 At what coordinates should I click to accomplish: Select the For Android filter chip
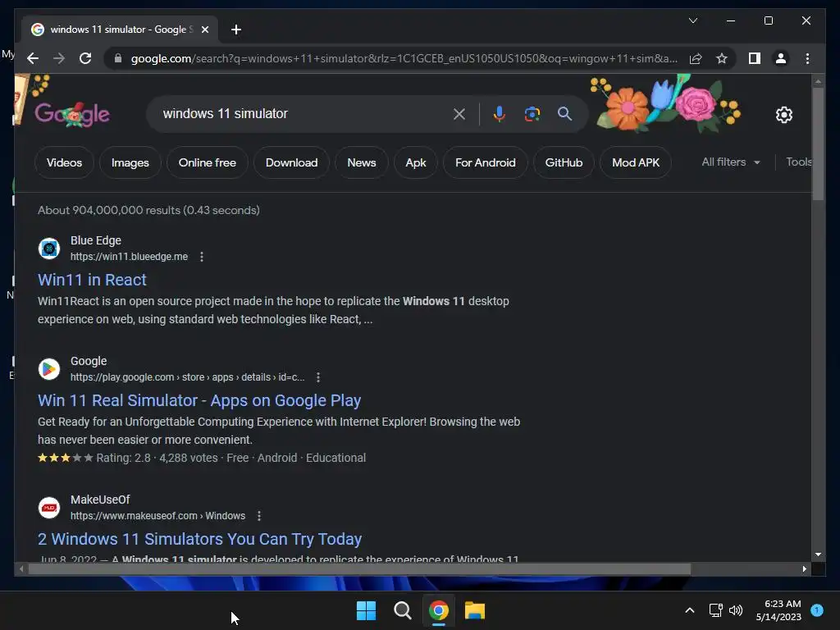click(486, 162)
